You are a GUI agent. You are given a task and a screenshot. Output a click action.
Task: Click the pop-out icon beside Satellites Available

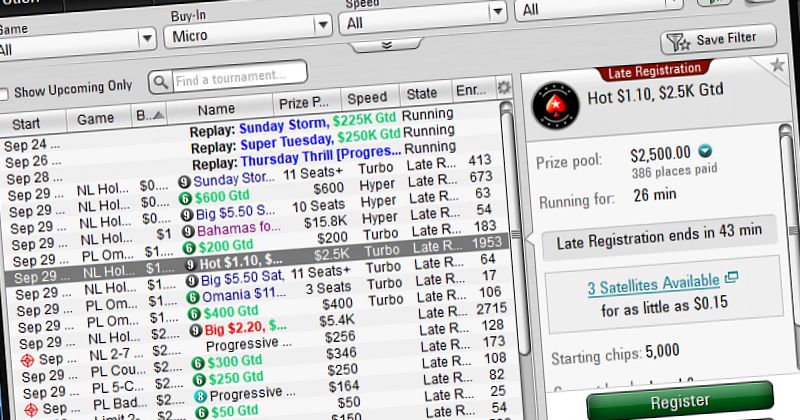pyautogui.click(x=731, y=277)
